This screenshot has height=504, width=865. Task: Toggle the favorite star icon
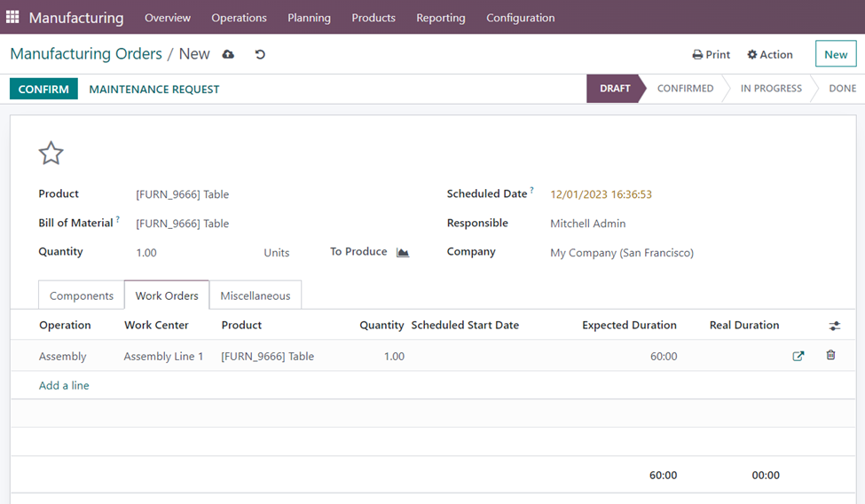tap(51, 154)
